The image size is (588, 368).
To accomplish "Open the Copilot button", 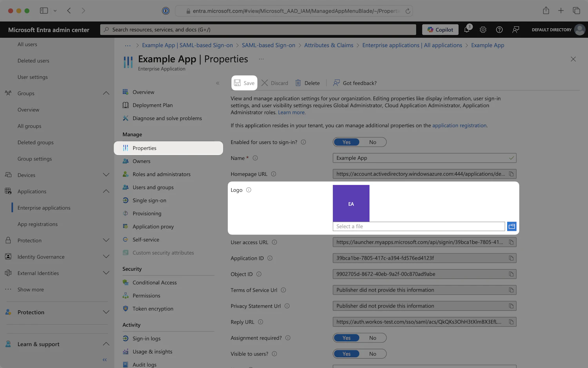I will 440,29.
